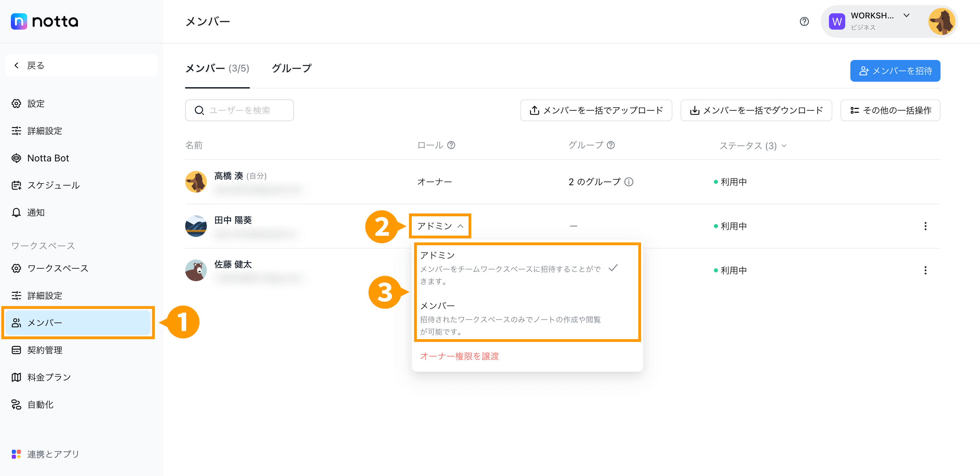
Task: Go back with the 戻る button
Action: (81, 65)
